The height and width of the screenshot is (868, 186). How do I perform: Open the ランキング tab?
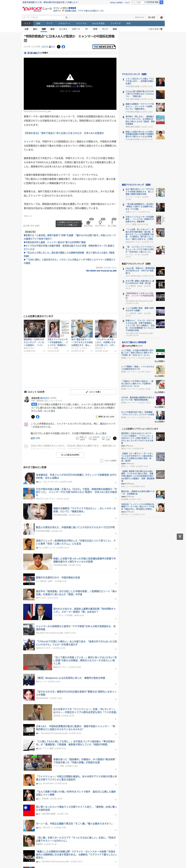(115, 24)
